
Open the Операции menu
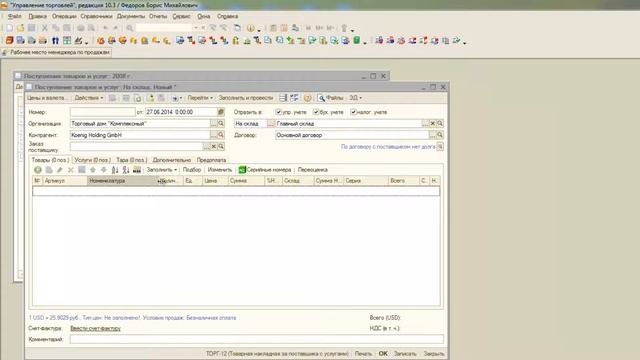64,16
